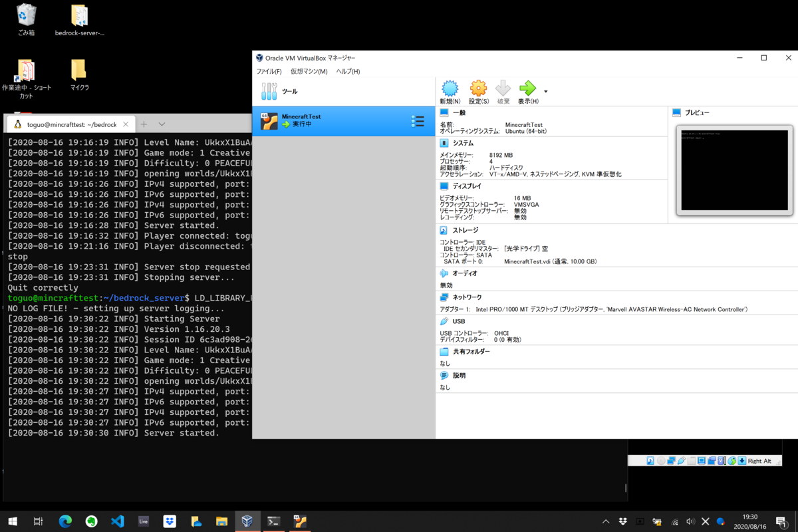The height and width of the screenshot is (532, 798).
Task: Click the オーディオ section header
Action: (465, 273)
